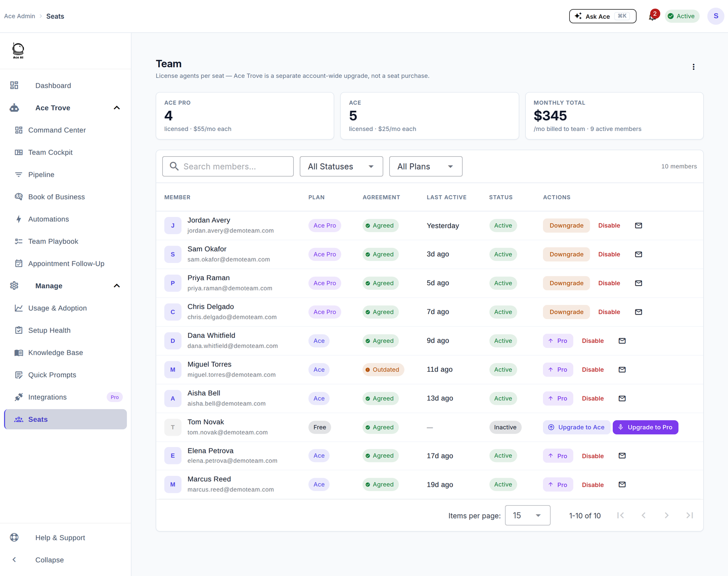Click the Active status badge in header
Image resolution: width=728 pixels, height=576 pixels.
682,16
